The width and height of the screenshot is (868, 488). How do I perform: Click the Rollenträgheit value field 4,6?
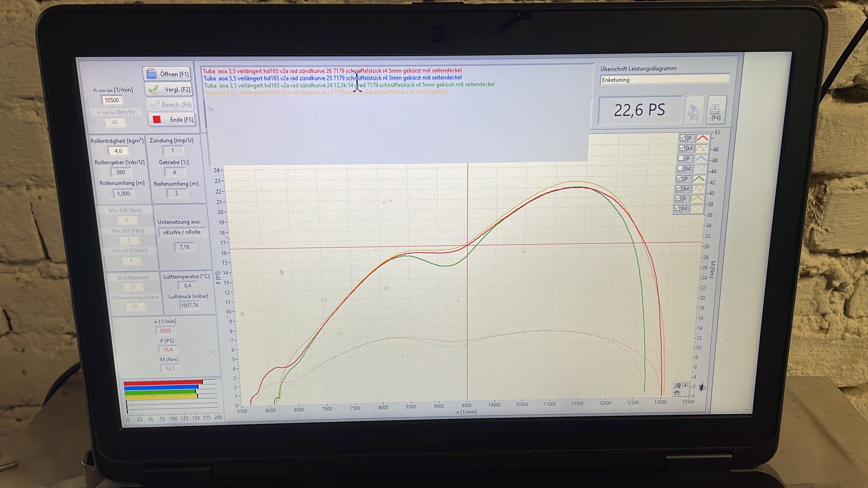[118, 151]
